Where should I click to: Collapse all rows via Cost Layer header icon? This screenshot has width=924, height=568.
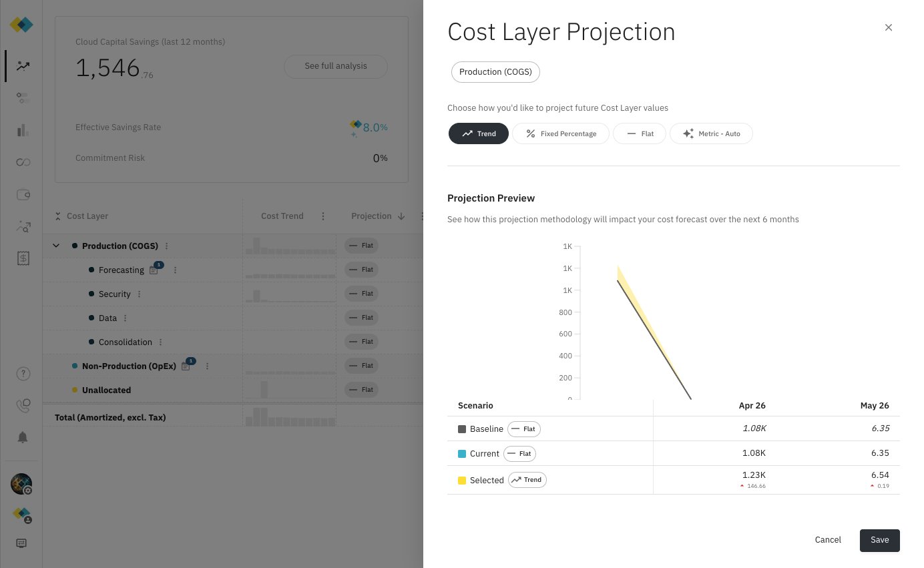tap(58, 216)
